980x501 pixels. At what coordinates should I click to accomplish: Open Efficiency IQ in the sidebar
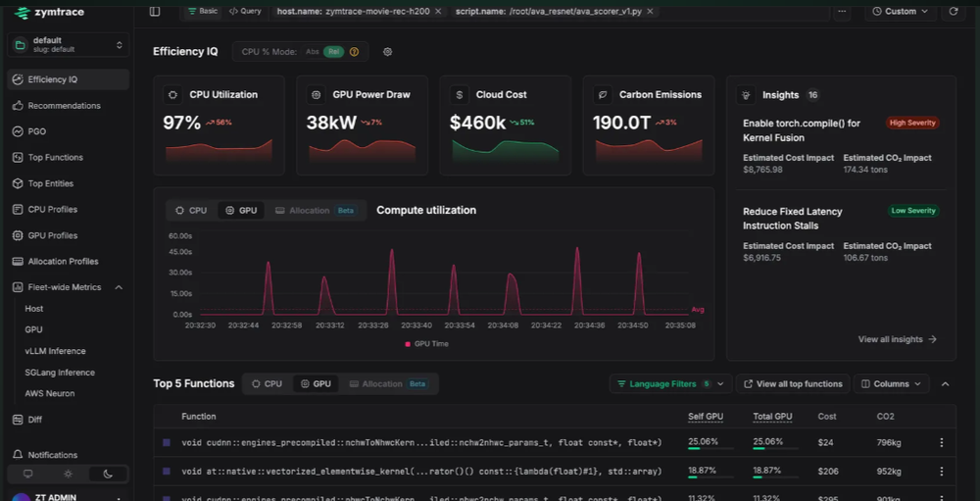pyautogui.click(x=69, y=79)
